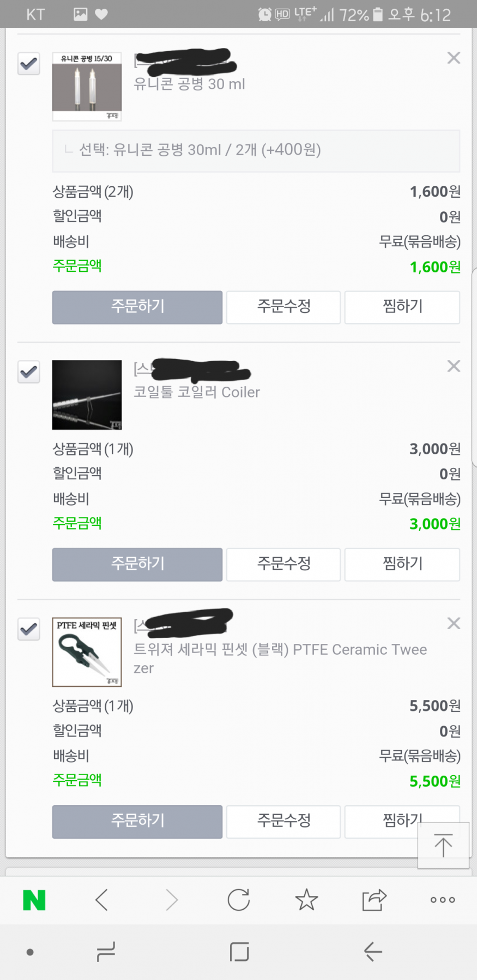Viewport: 477px width, 980px height.
Task: Remove the 유니콘 공병 30 ml item
Action: click(x=454, y=58)
